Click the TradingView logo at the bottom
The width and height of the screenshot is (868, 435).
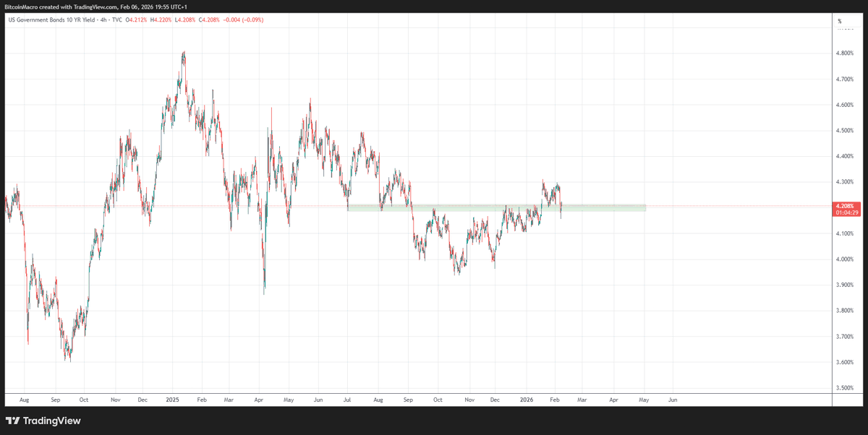(x=43, y=421)
